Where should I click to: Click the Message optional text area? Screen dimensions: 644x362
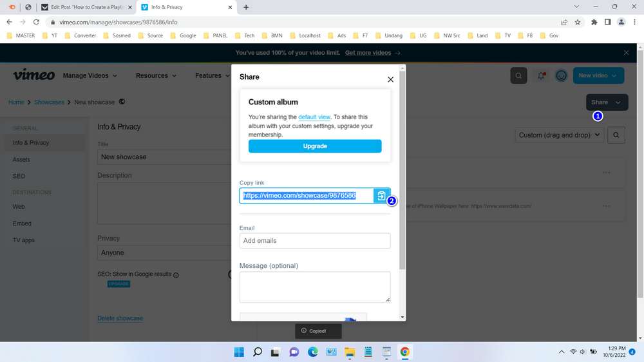pyautogui.click(x=315, y=287)
